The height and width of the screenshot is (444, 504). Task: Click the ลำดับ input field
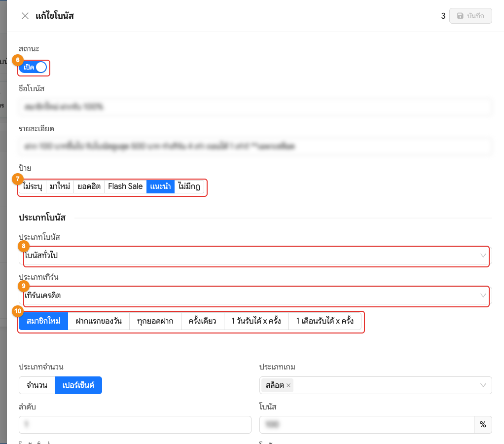point(135,425)
